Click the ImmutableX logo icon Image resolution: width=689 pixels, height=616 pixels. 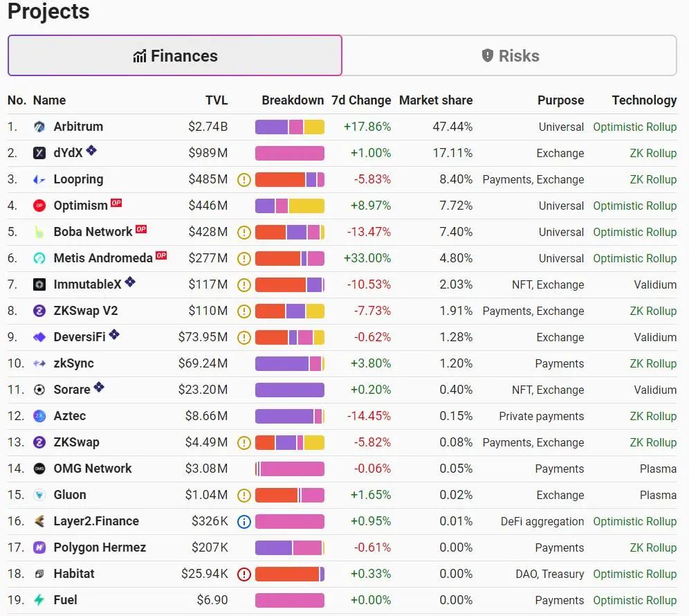(x=39, y=284)
